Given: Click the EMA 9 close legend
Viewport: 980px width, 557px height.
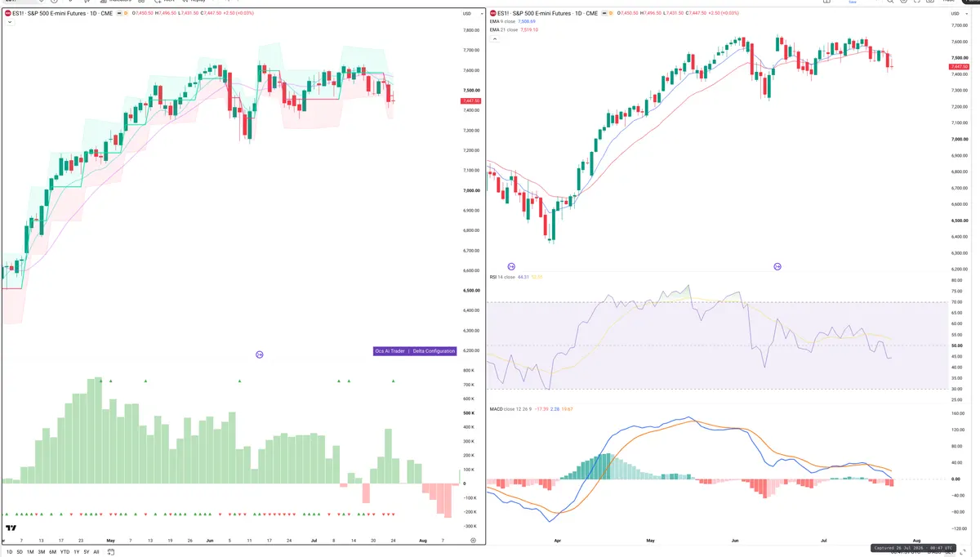Looking at the screenshot, I should [x=502, y=22].
